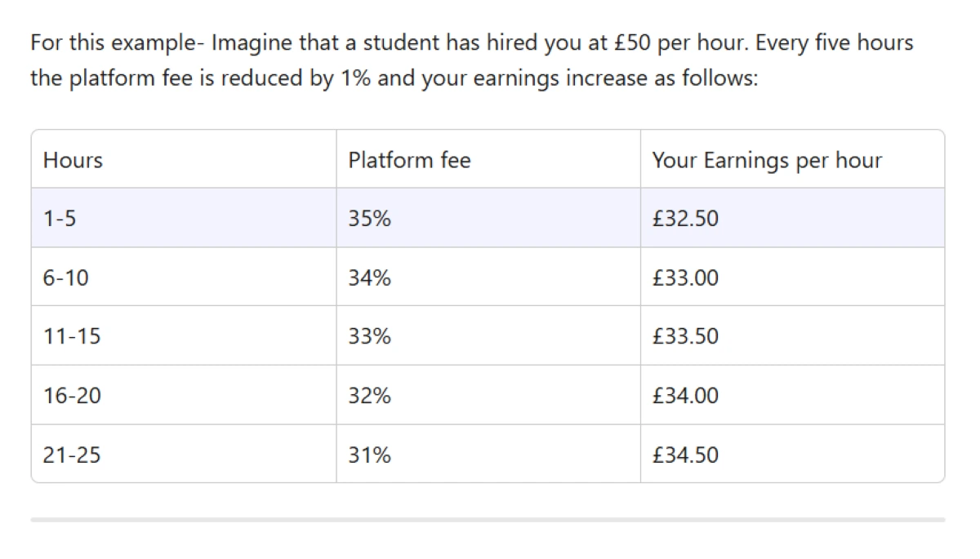Click the "Platform fee" column header

409,160
